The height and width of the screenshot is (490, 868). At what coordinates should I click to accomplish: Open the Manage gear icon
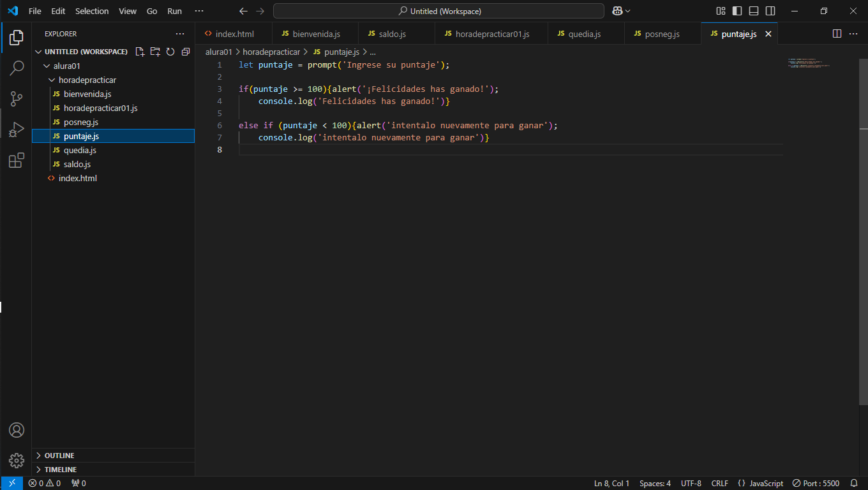tap(17, 461)
